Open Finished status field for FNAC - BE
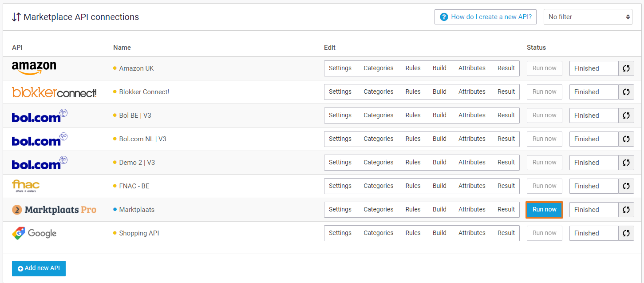This screenshot has width=644, height=283. click(594, 186)
